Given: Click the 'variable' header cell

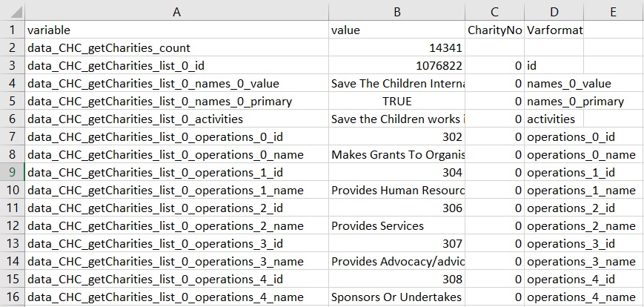Looking at the screenshot, I should coord(176,30).
